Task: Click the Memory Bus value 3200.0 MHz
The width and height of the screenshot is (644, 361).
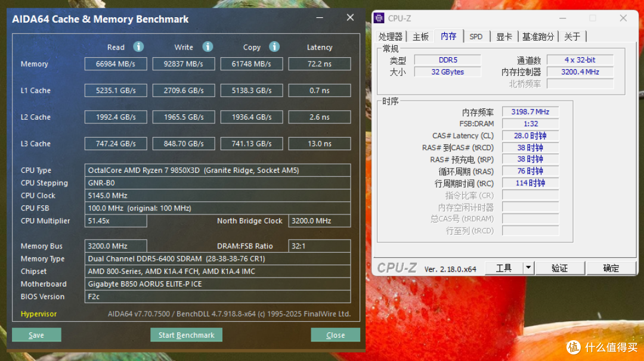Action: (116, 246)
